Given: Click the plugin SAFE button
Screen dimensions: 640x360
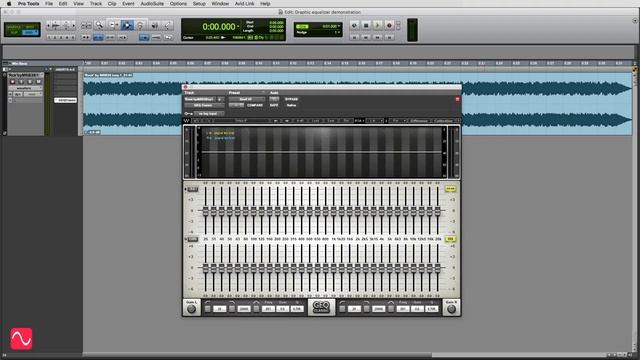Looking at the screenshot, I should (274, 105).
